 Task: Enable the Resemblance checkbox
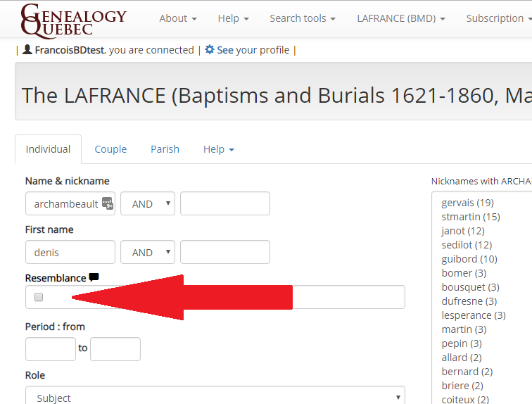click(x=39, y=297)
